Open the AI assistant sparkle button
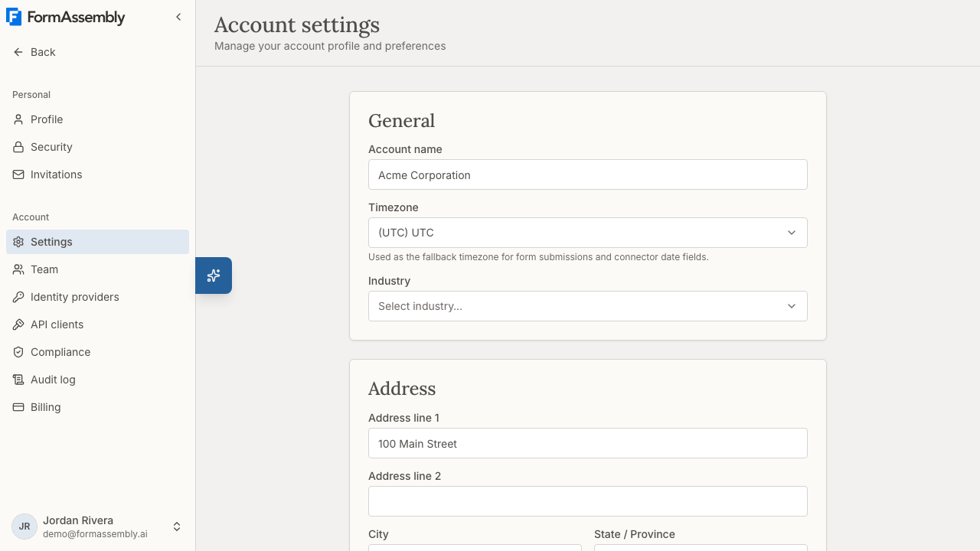Screen dimensions: 980x551 214,275
